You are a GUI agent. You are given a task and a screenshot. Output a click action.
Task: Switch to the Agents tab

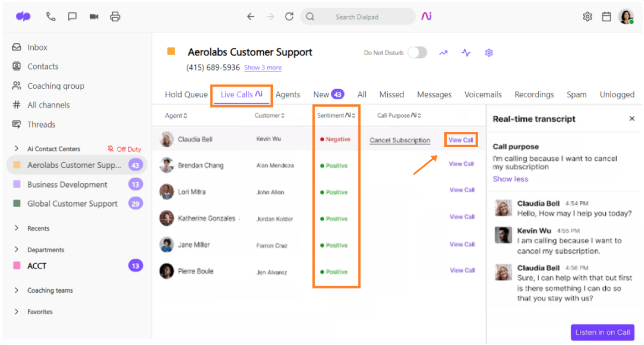(x=288, y=95)
